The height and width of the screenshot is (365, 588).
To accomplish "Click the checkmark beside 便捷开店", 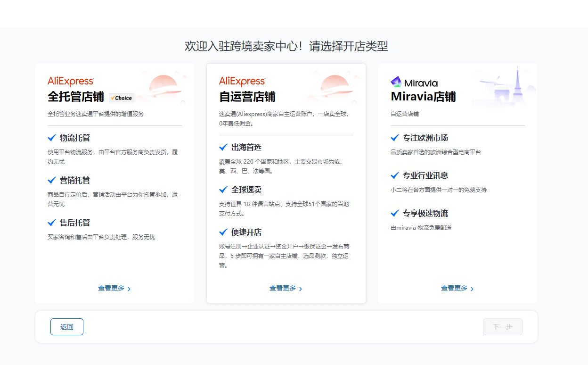I will coord(223,232).
